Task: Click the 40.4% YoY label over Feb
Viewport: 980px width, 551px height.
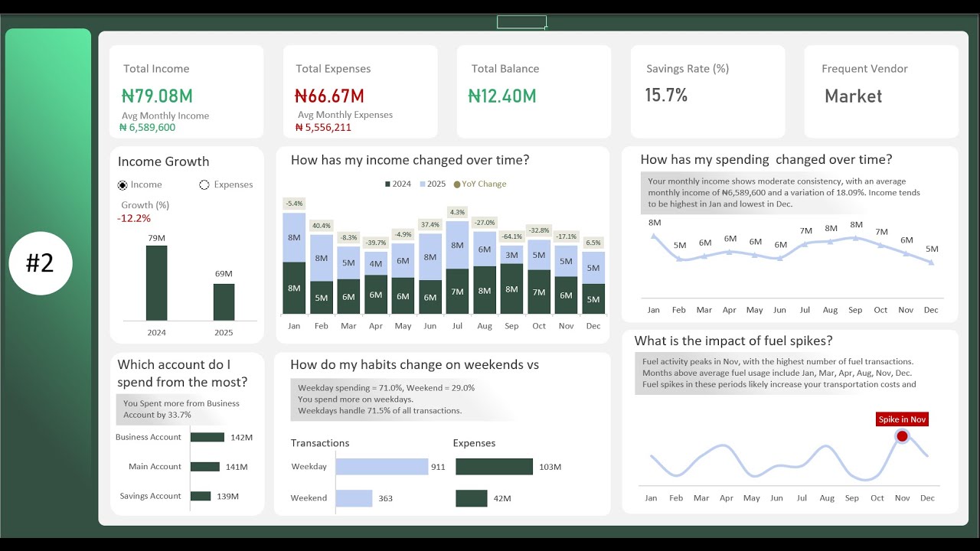Action: [x=322, y=226]
